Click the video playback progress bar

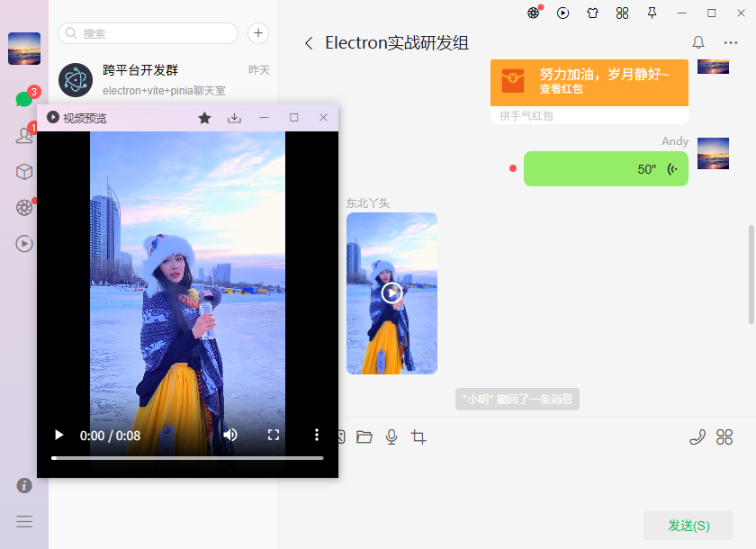[x=186, y=458]
